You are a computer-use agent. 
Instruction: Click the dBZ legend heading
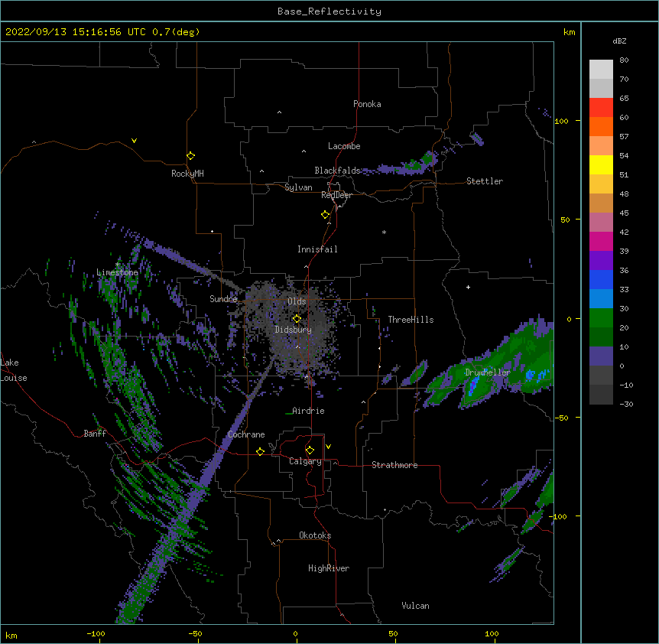point(619,41)
